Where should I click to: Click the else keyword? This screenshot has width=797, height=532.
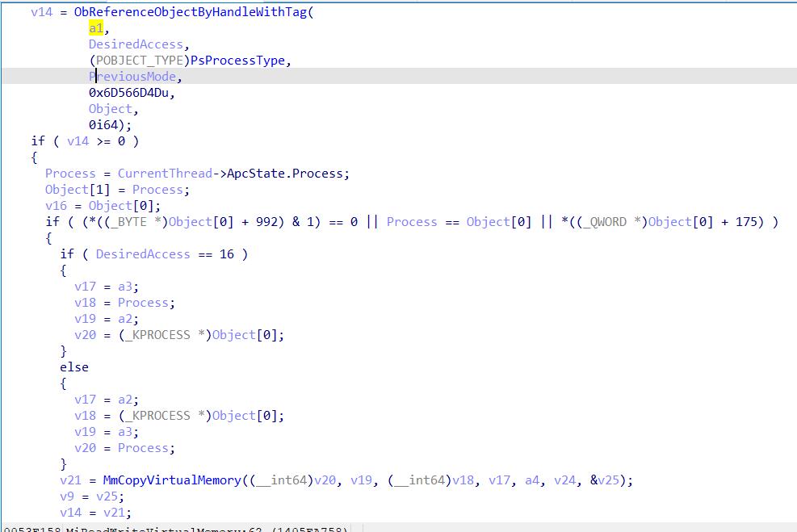point(74,367)
